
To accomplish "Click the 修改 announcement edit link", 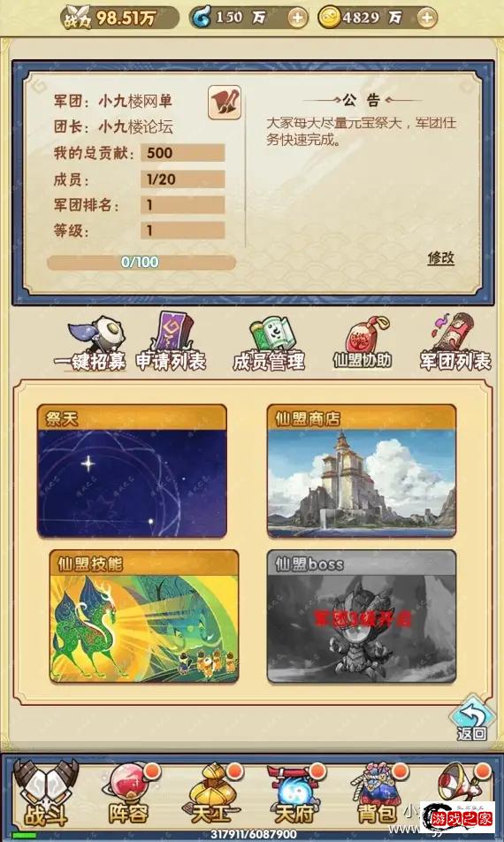I will (441, 257).
